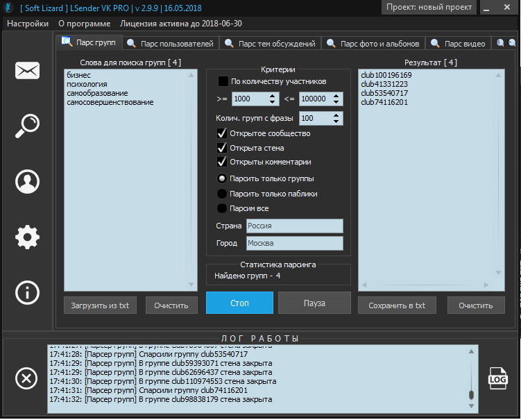Viewport: 521px width, 420px height.
Task: Toggle По количеству участников checkbox
Action: (223, 81)
